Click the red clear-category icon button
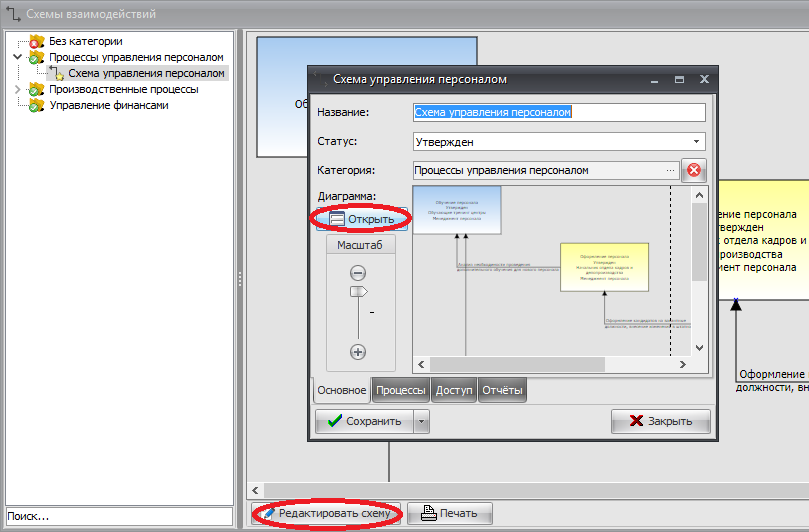The height and width of the screenshot is (532, 809). tap(693, 170)
